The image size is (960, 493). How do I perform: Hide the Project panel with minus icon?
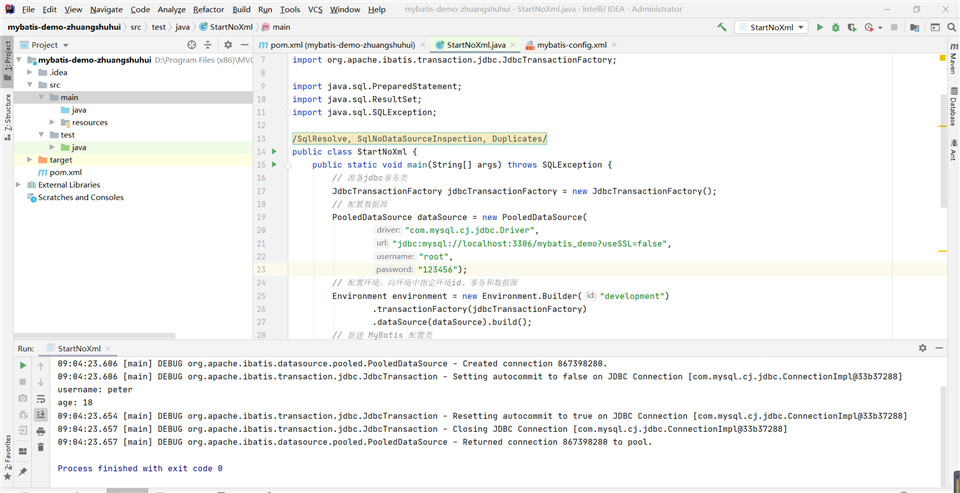click(x=245, y=45)
